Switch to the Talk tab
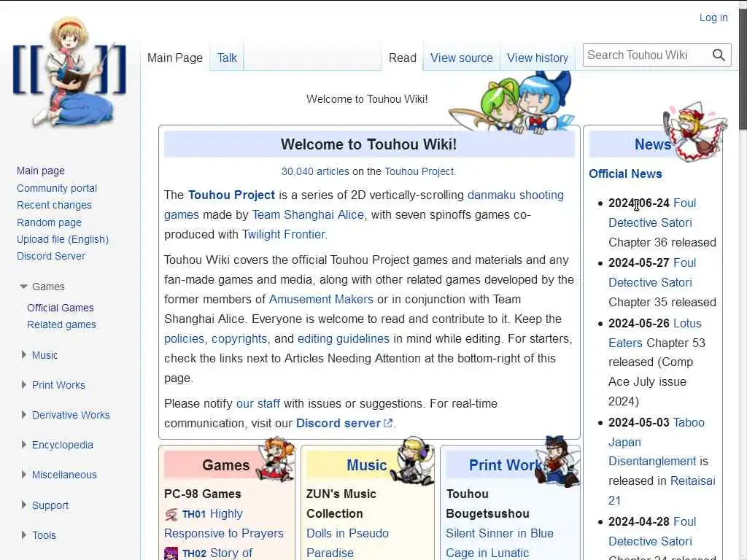The image size is (747, 560). (x=227, y=58)
